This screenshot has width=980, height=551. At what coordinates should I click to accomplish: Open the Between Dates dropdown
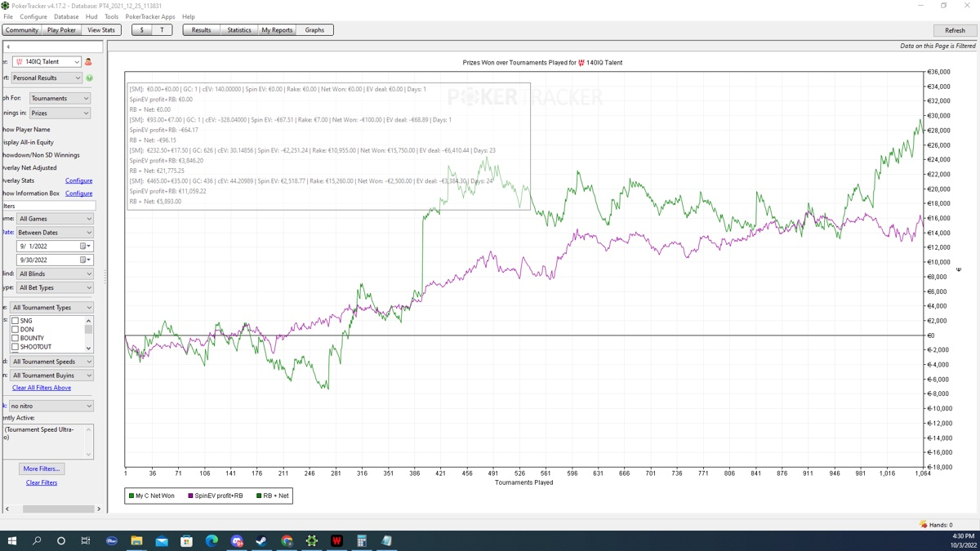click(x=55, y=233)
